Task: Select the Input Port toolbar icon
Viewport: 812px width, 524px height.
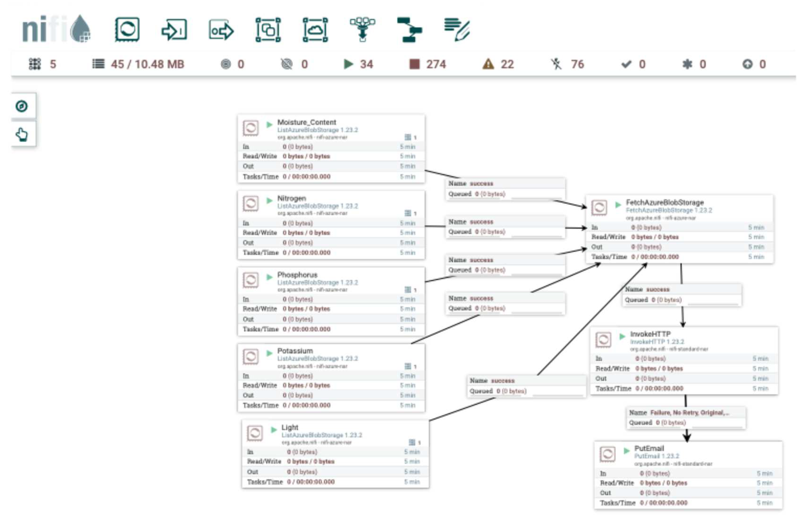Action: click(174, 30)
